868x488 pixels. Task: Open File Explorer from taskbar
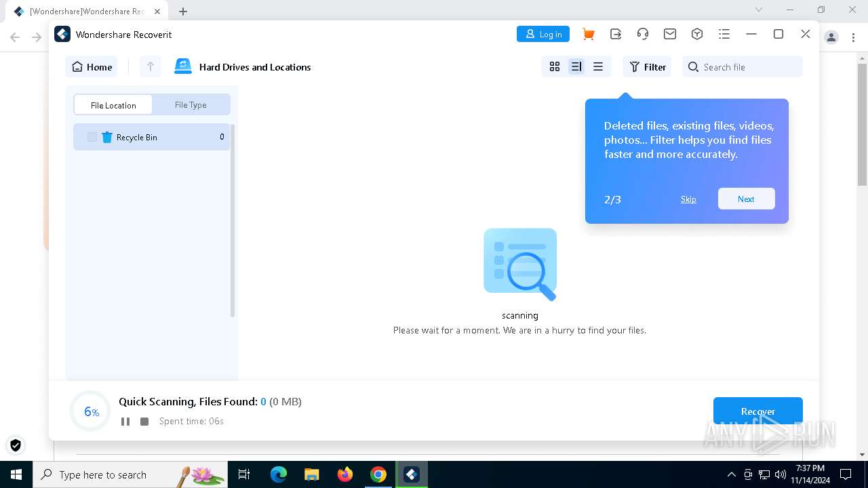point(312,474)
